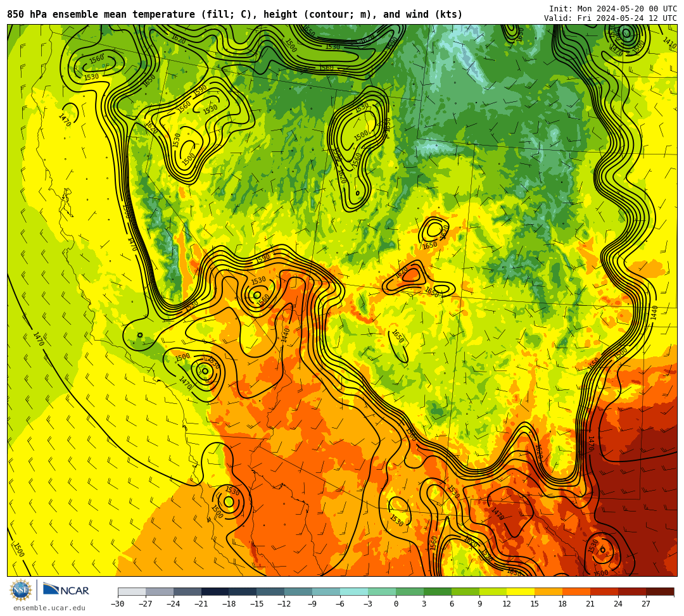This screenshot has width=684, height=616.
Task: Pick the light gray -30 to -27 swatch
Action: pyautogui.click(x=132, y=591)
